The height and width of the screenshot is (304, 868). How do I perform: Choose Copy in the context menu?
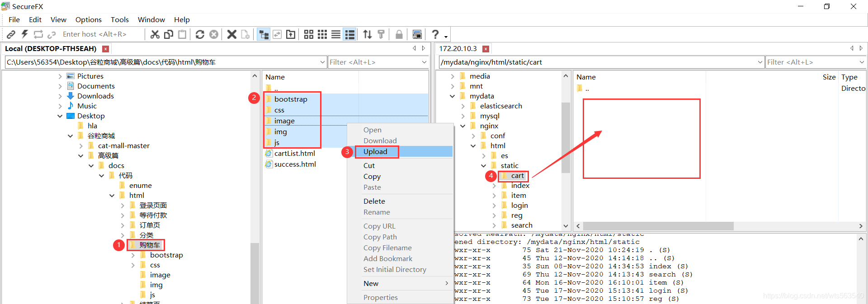(372, 177)
